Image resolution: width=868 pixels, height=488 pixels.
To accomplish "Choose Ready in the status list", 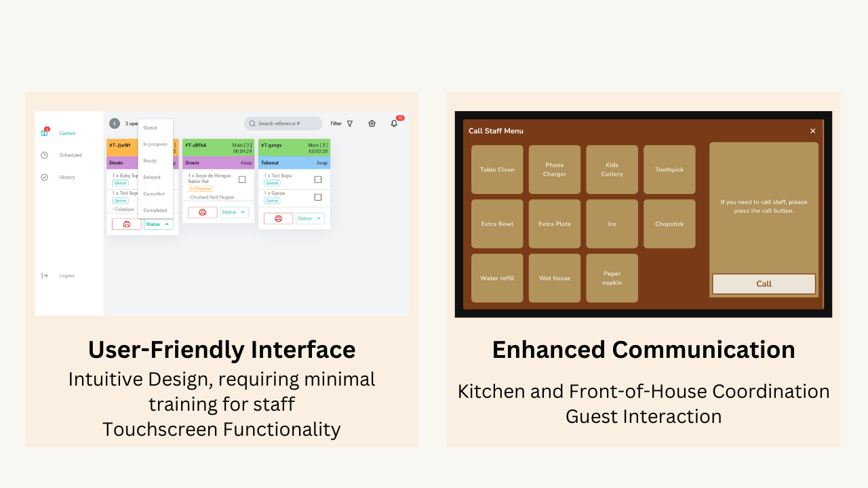I will tap(150, 161).
